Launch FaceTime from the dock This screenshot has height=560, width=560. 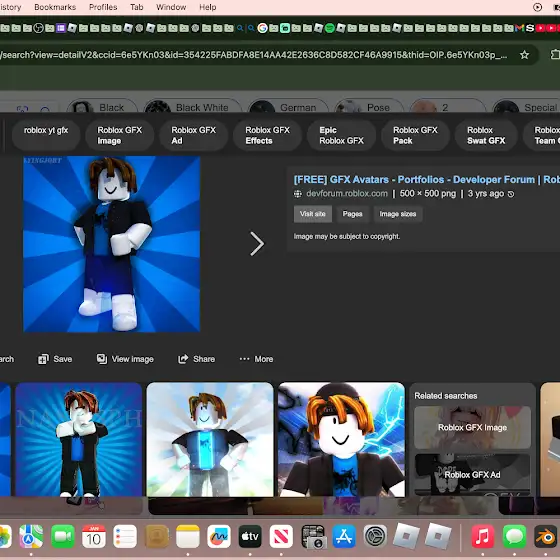[x=62, y=536]
